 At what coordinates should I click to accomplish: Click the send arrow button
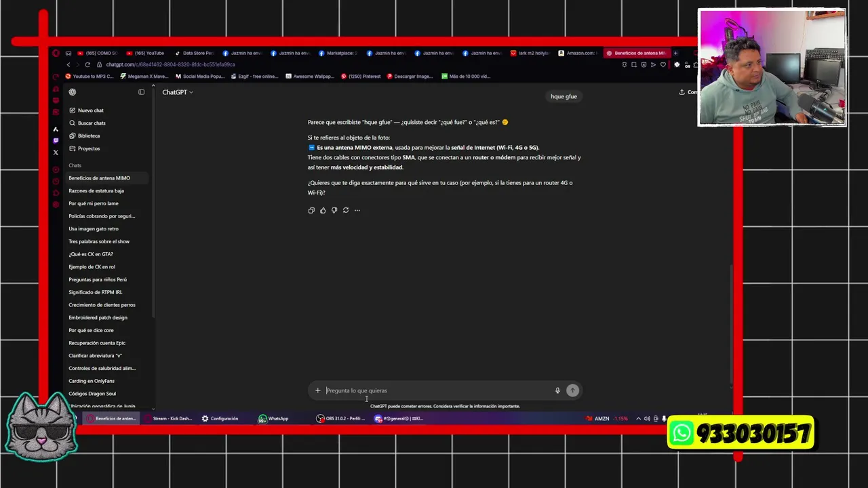(x=573, y=390)
